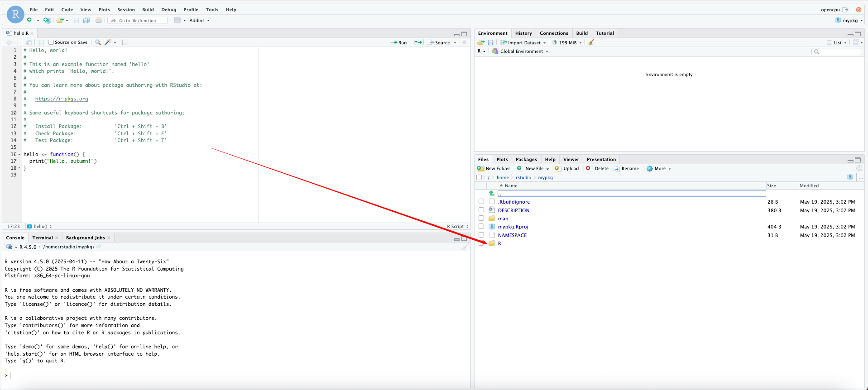Click the green New File plus icon in main toolbar
The width and height of the screenshot is (868, 390).
tap(29, 20)
